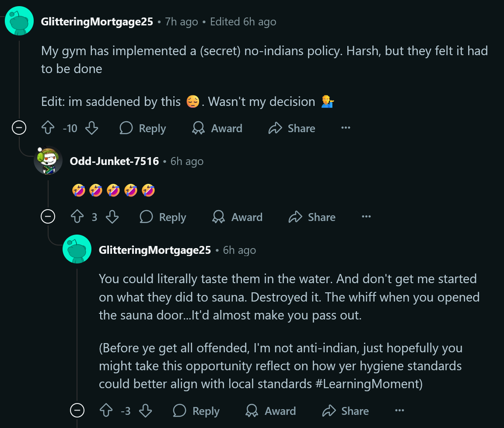Collapse the top-level comment thread
This screenshot has height=428, width=504.
click(x=19, y=128)
